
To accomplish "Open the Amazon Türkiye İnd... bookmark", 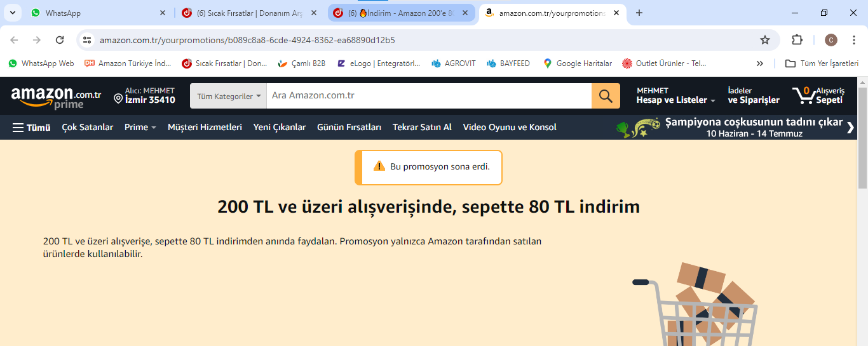I will pos(128,63).
